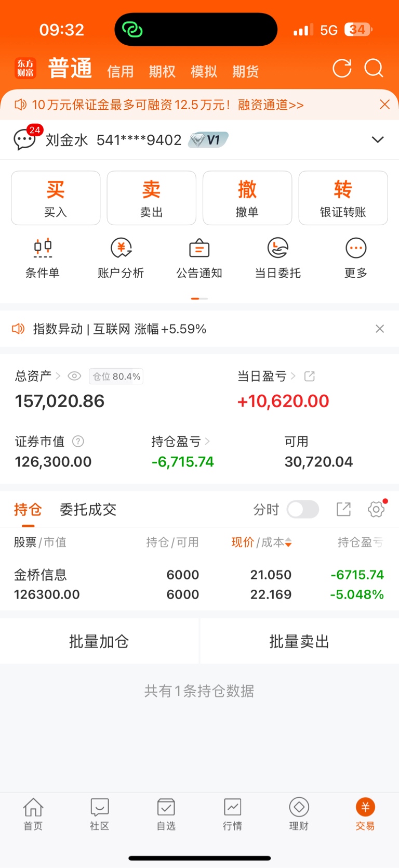The width and height of the screenshot is (399, 868).
Task: Tap total assets value 157,020.86
Action: [x=60, y=401]
